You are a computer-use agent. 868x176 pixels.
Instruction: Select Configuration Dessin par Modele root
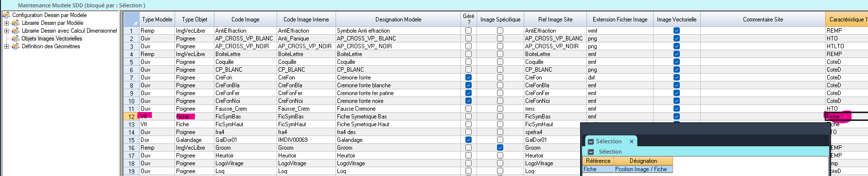click(50, 15)
